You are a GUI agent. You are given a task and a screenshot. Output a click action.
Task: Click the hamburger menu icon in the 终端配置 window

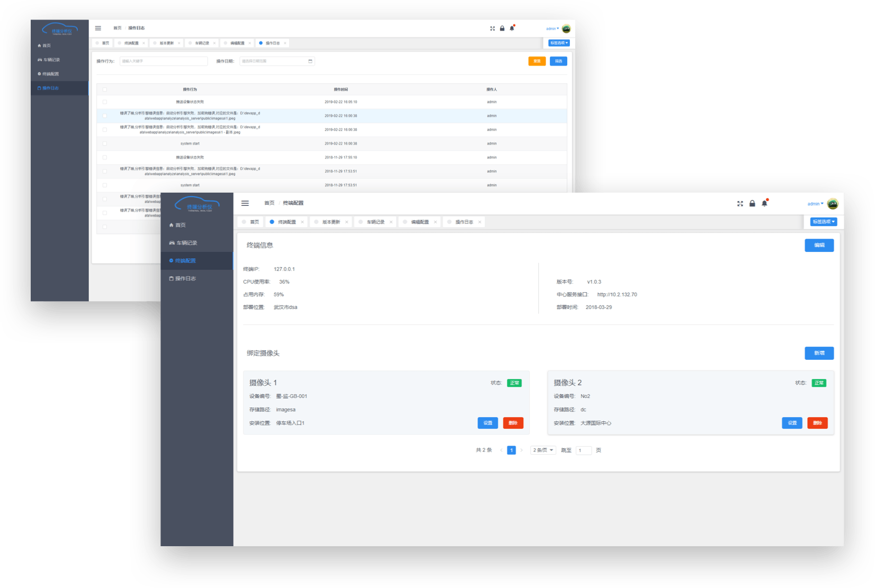click(x=245, y=203)
